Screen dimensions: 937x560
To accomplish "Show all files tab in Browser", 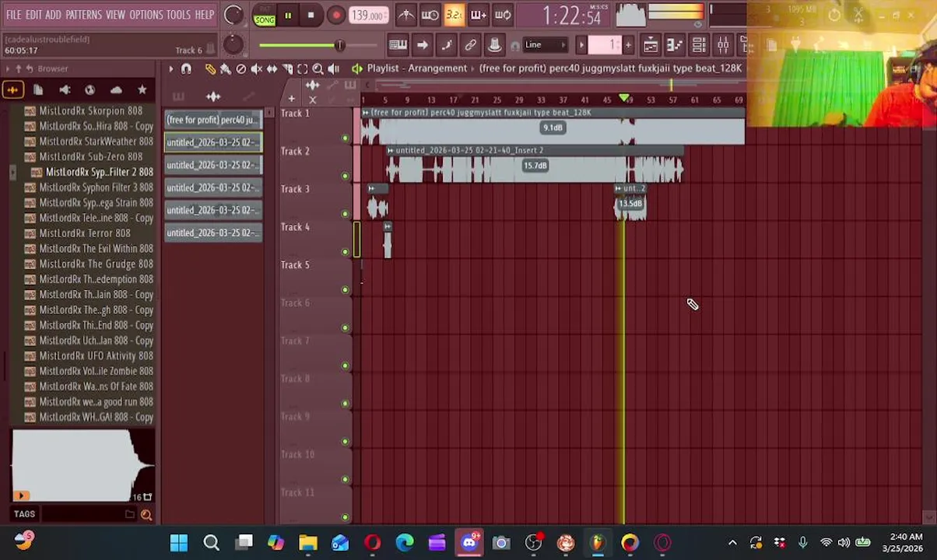I will tap(38, 90).
